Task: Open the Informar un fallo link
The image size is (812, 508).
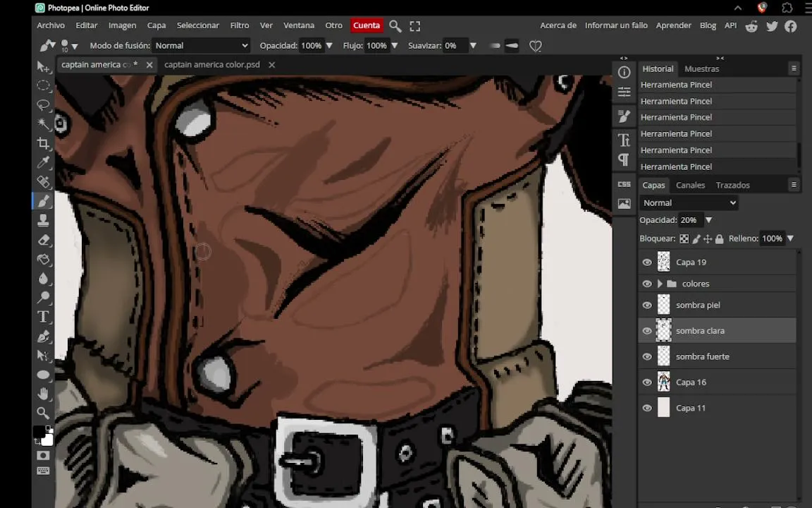Action: pyautogui.click(x=616, y=25)
